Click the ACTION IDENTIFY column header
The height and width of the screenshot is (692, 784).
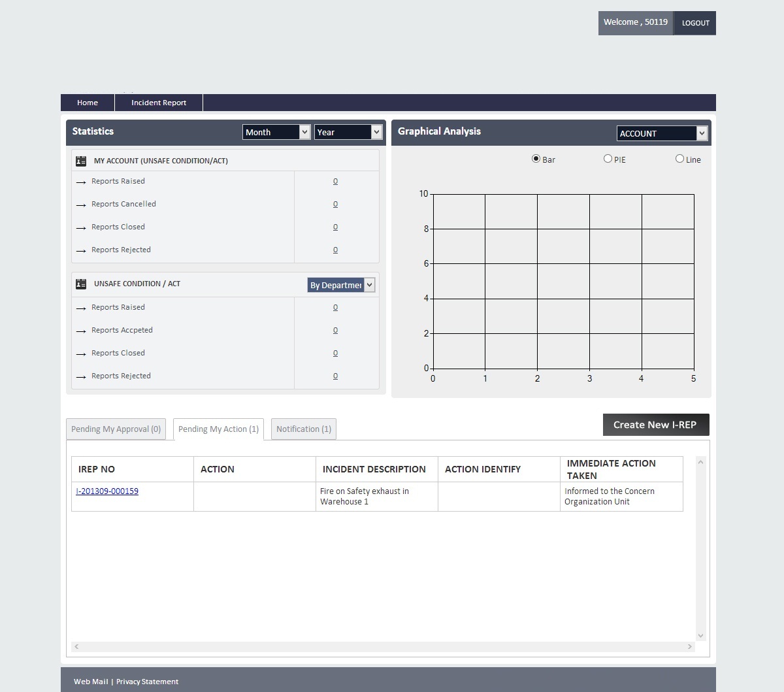pos(499,469)
